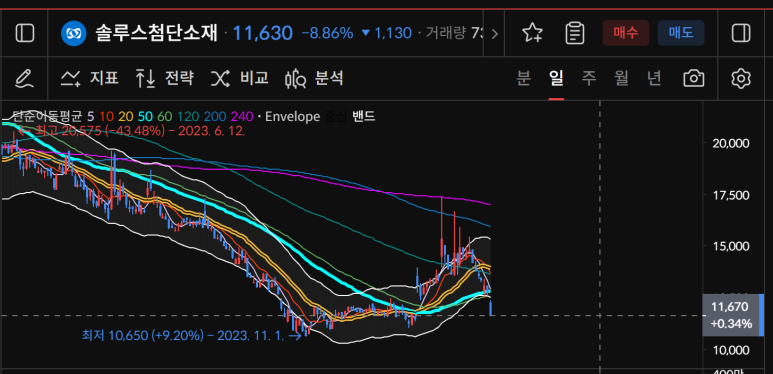Click the 거래량 volume label
The image size is (773, 374).
(x=446, y=34)
